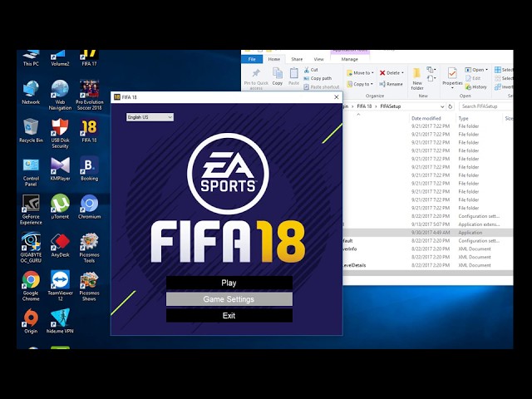Expand address bar history dropdown in Explorer

pyautogui.click(x=442, y=106)
